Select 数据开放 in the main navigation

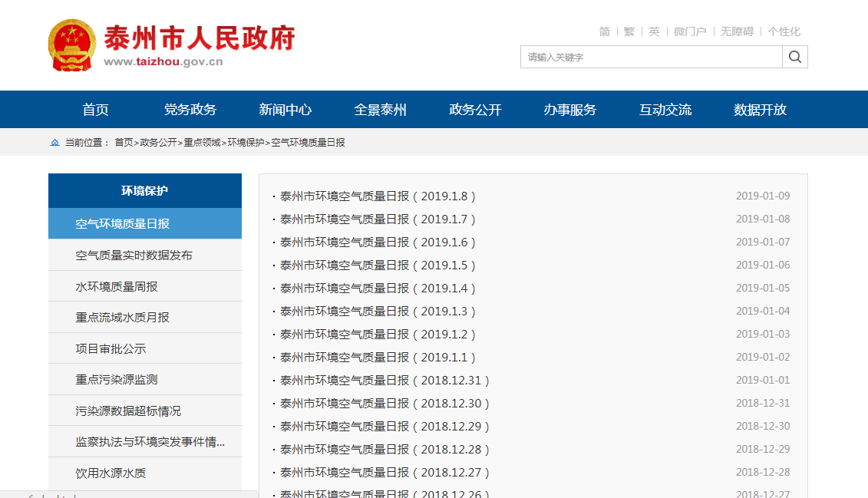click(x=760, y=110)
